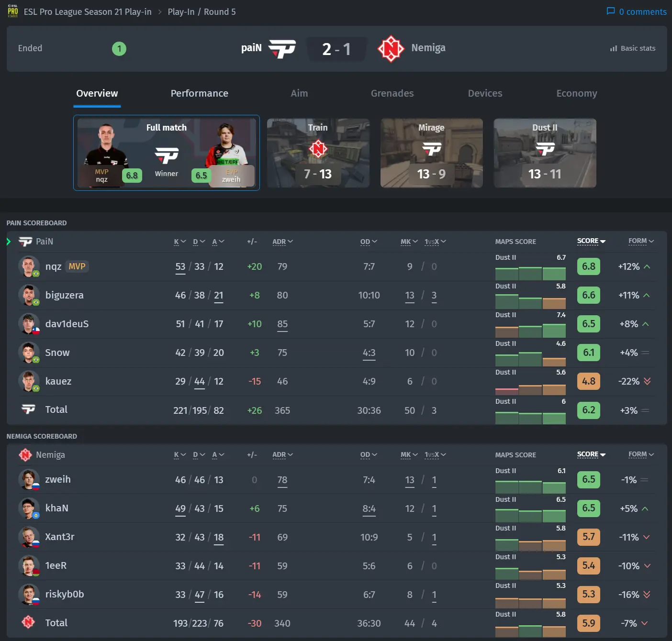The image size is (672, 641).
Task: Click Xant3r player avatar
Action: tap(29, 537)
